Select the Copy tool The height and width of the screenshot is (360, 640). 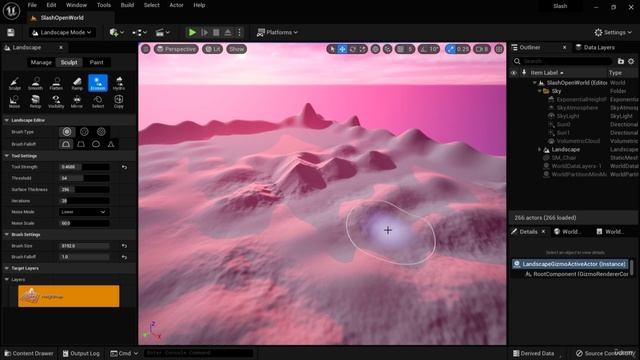coord(119,101)
